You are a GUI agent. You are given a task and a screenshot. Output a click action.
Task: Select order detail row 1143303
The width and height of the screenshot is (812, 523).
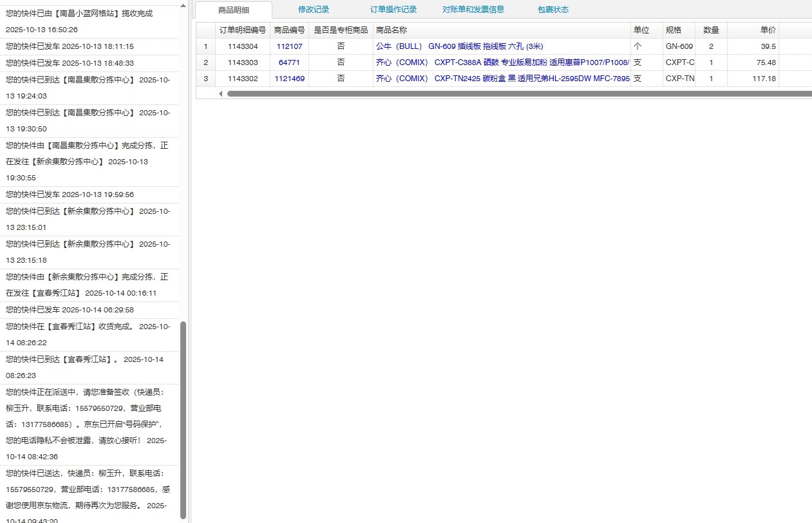click(x=243, y=62)
